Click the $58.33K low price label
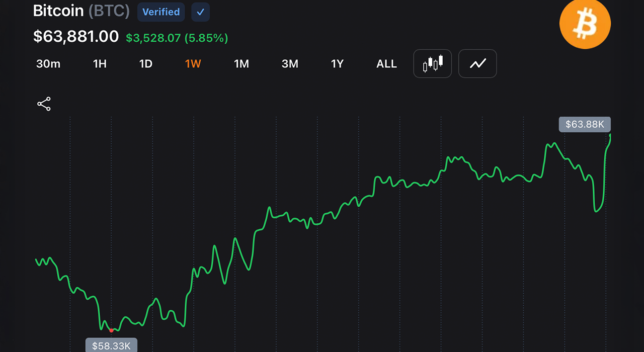Image resolution: width=644 pixels, height=352 pixels. (x=111, y=345)
